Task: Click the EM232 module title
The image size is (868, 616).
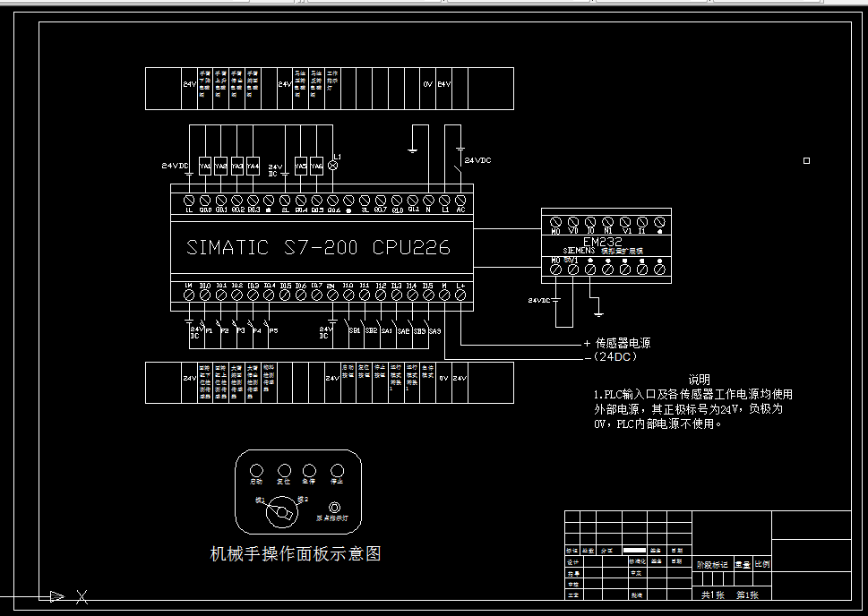Action: click(602, 242)
